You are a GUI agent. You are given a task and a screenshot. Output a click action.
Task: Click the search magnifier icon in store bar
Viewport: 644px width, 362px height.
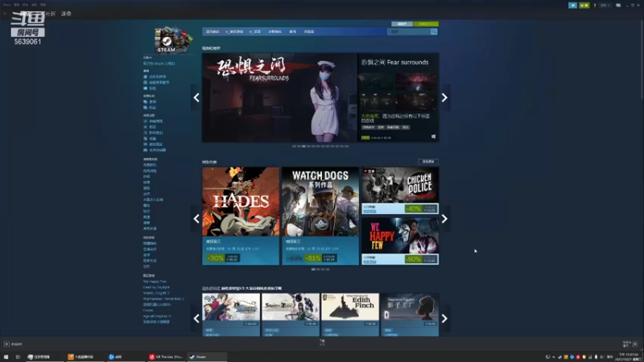pyautogui.click(x=434, y=31)
